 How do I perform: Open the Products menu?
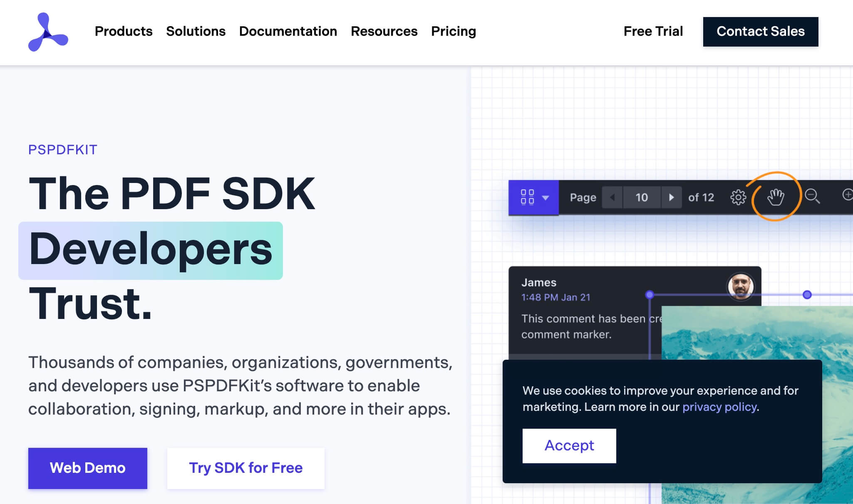[124, 31]
